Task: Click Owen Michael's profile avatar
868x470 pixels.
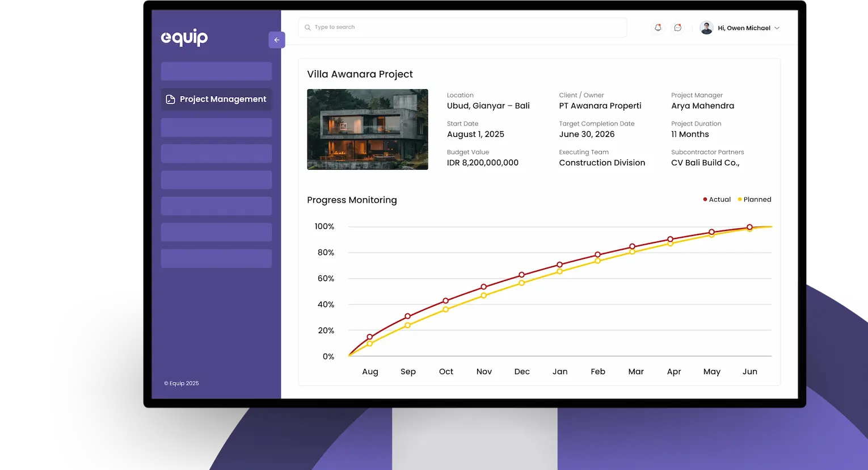Action: pos(706,28)
